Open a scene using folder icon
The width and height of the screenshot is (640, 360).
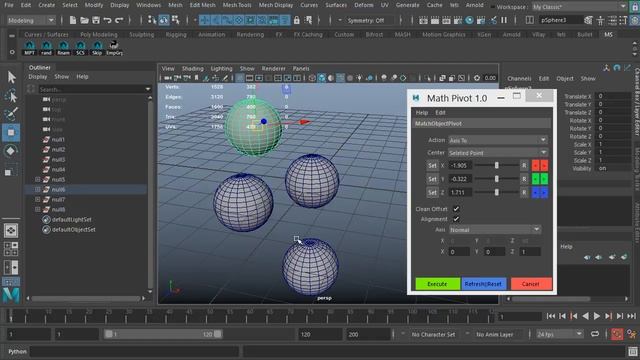click(84, 20)
